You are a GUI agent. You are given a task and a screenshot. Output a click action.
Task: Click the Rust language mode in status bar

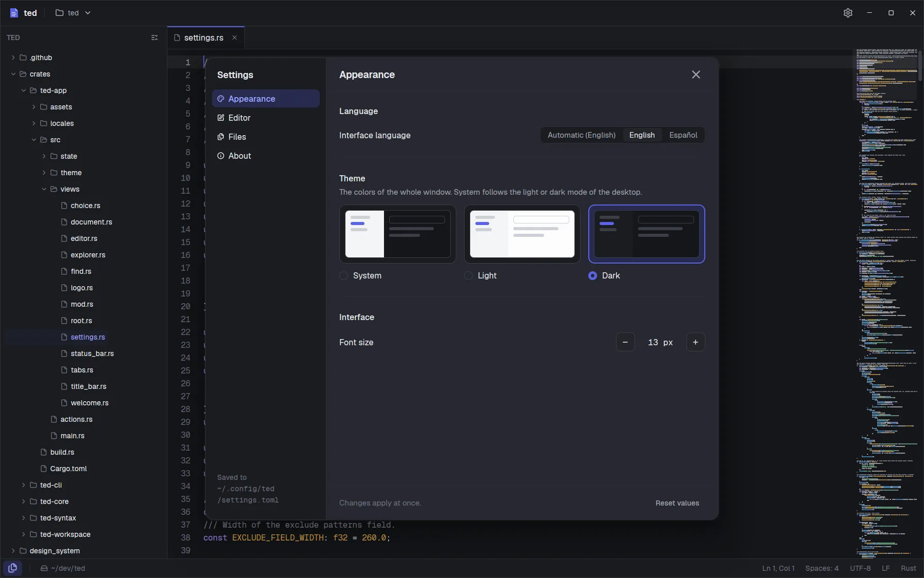(x=908, y=568)
